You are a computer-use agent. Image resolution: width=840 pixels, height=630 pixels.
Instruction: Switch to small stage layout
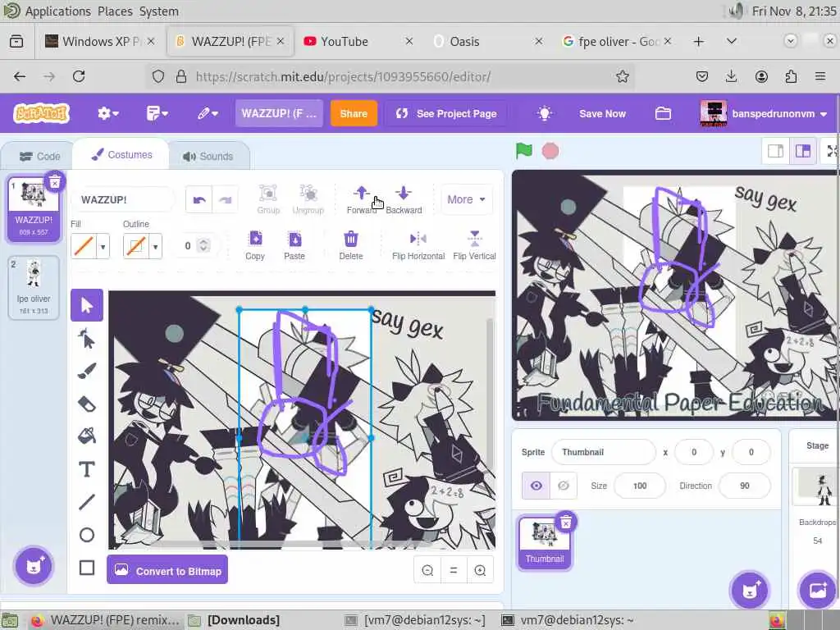[775, 151]
